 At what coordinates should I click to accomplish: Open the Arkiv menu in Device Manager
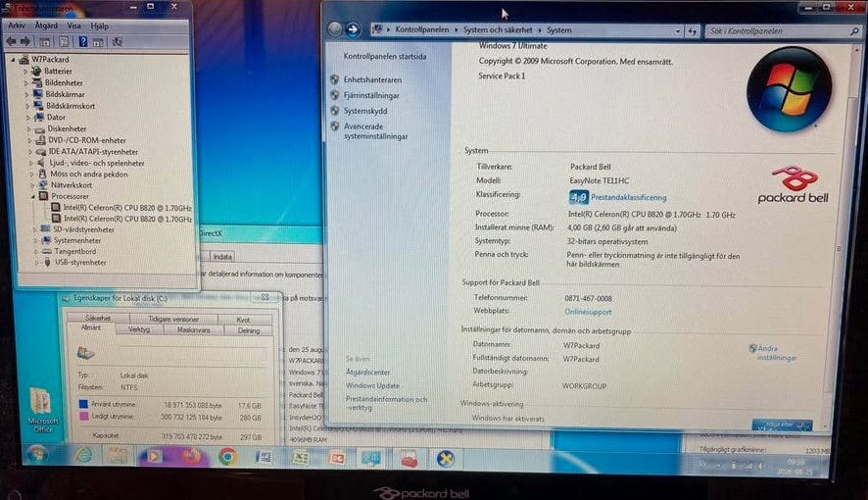[x=17, y=25]
